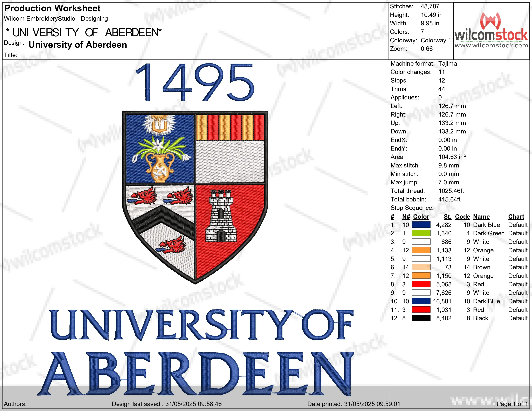Screen dimensions: 532x411
Task: Click the 'Page 1 of 1' indicator
Action: click(x=512, y=404)
